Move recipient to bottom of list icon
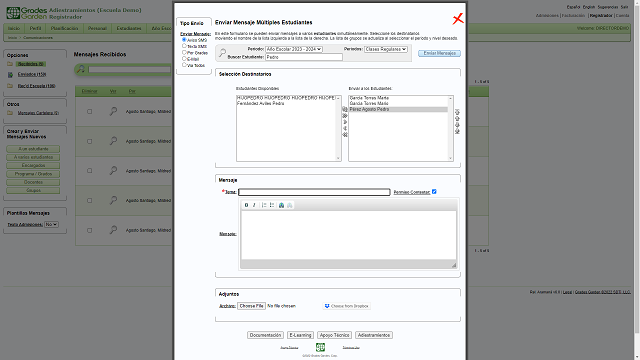The height and width of the screenshot is (360, 640). (457, 131)
